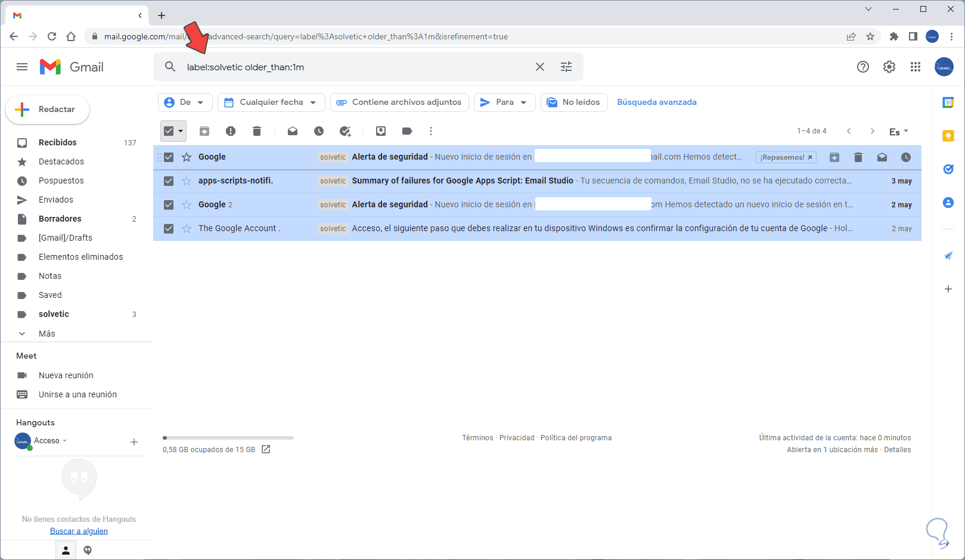Bookmark this page with star icon
Viewport: 965px width, 560px height.
[x=870, y=36]
